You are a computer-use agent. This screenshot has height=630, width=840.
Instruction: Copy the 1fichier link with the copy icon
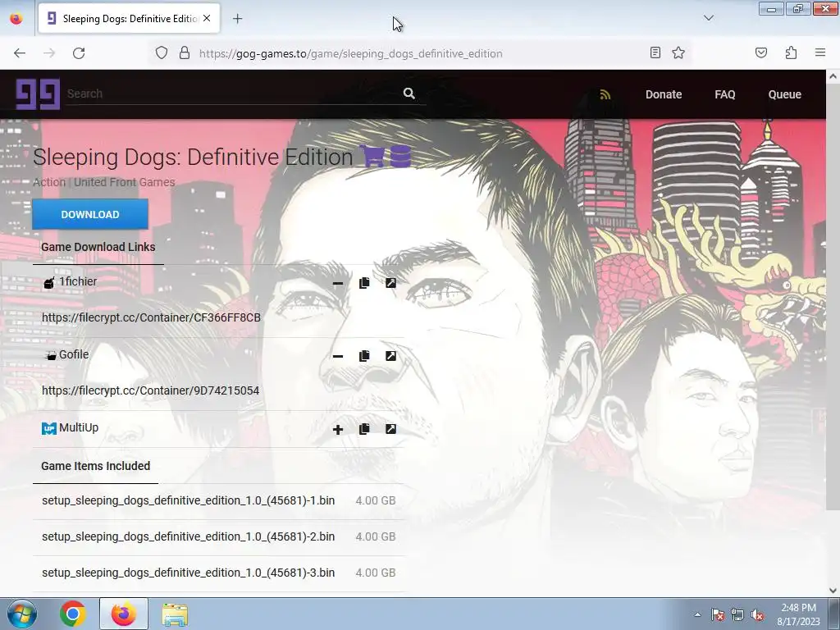(364, 283)
